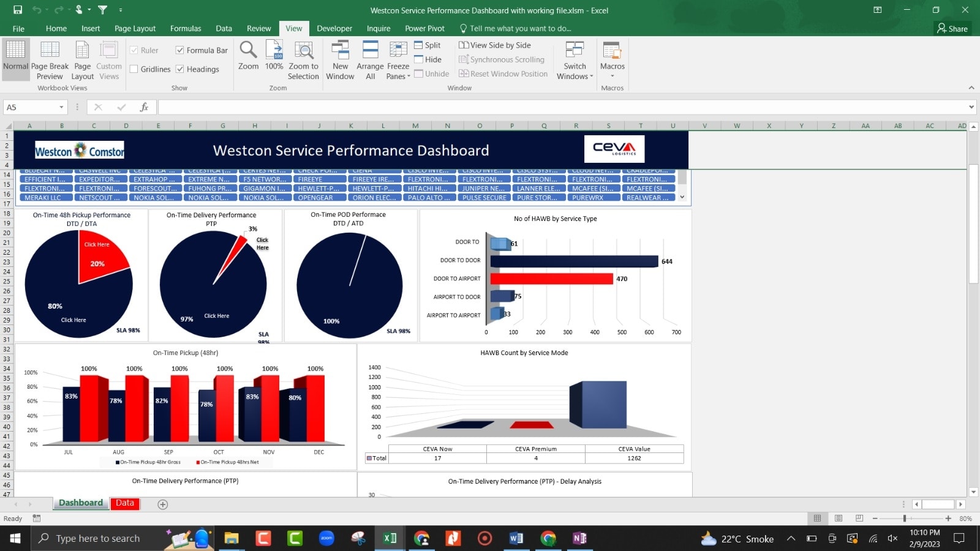Click the zoom in plus button

point(948,519)
